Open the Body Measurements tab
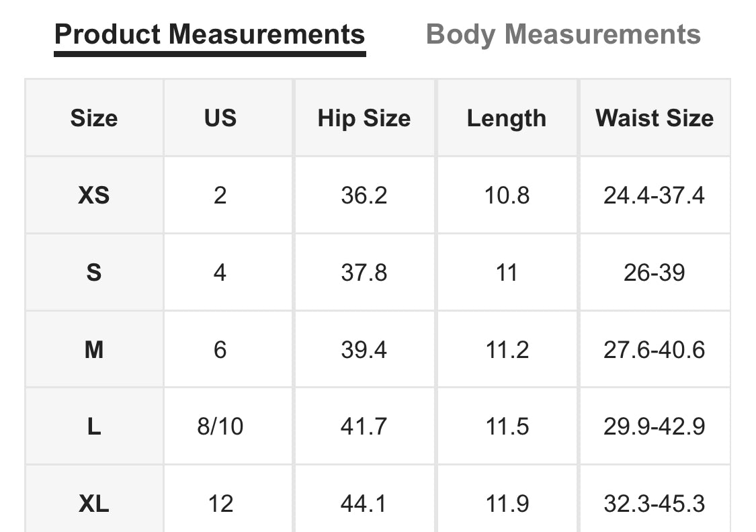 (563, 34)
